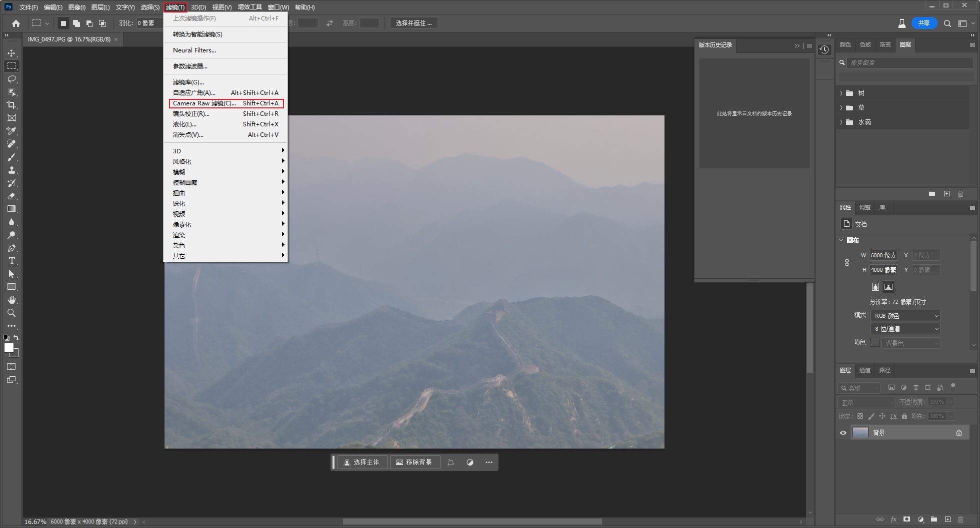Set canvas to landscape orientation
Screen dimensions: 980x528
[888, 287]
